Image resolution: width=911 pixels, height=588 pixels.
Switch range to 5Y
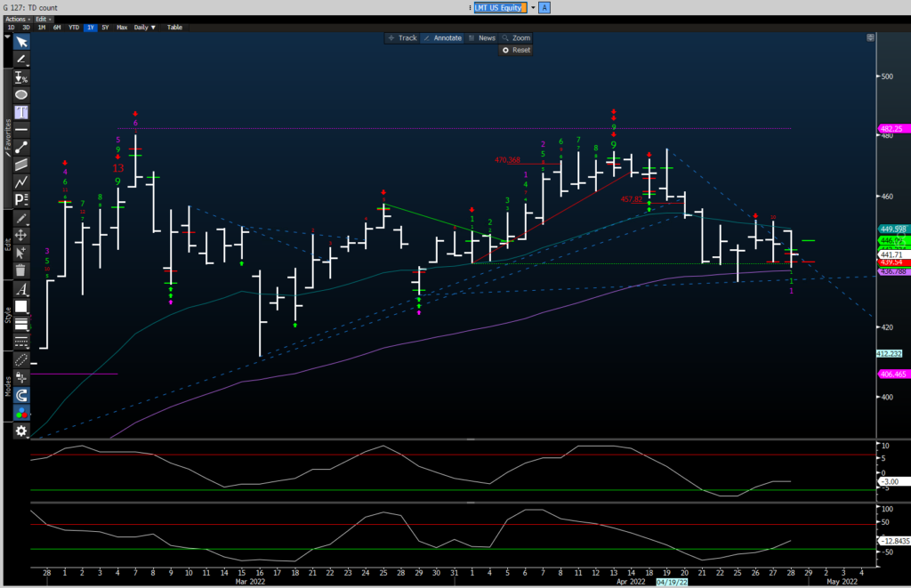coord(105,28)
